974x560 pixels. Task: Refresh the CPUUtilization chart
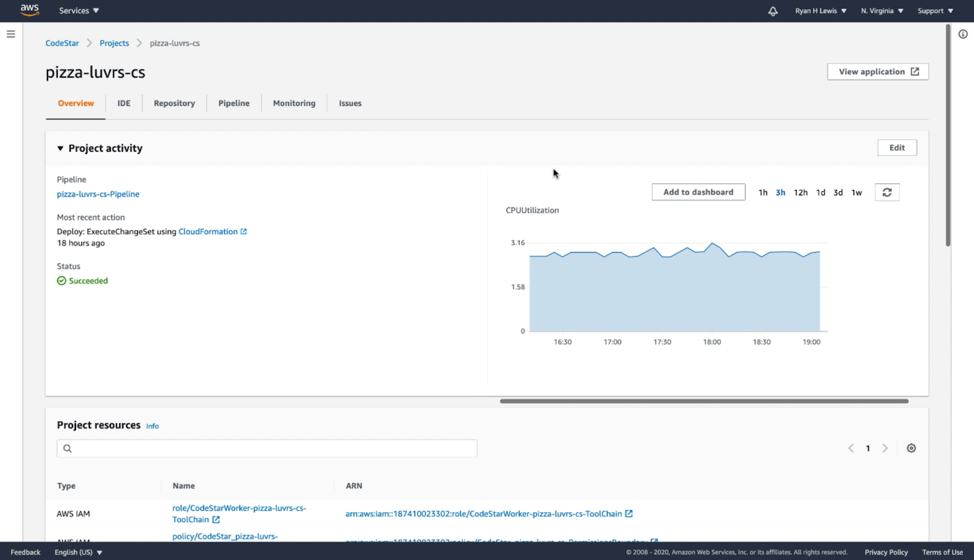[x=887, y=192]
